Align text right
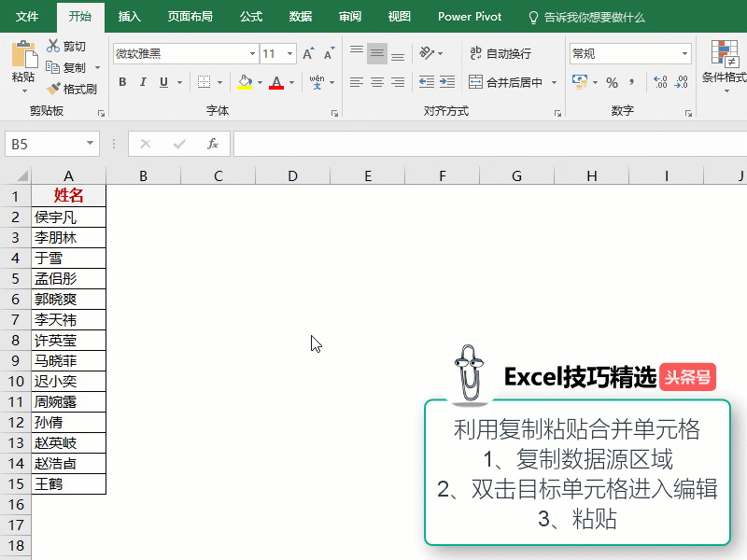This screenshot has width=747, height=560. tap(398, 82)
